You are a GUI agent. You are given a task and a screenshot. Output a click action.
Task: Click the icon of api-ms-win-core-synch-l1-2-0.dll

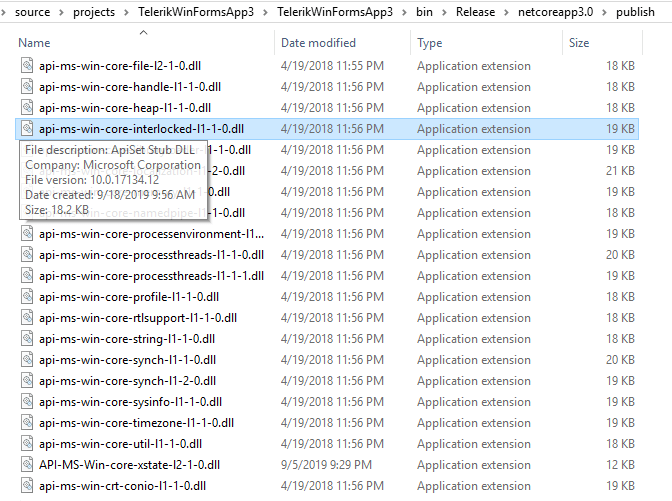click(x=27, y=381)
